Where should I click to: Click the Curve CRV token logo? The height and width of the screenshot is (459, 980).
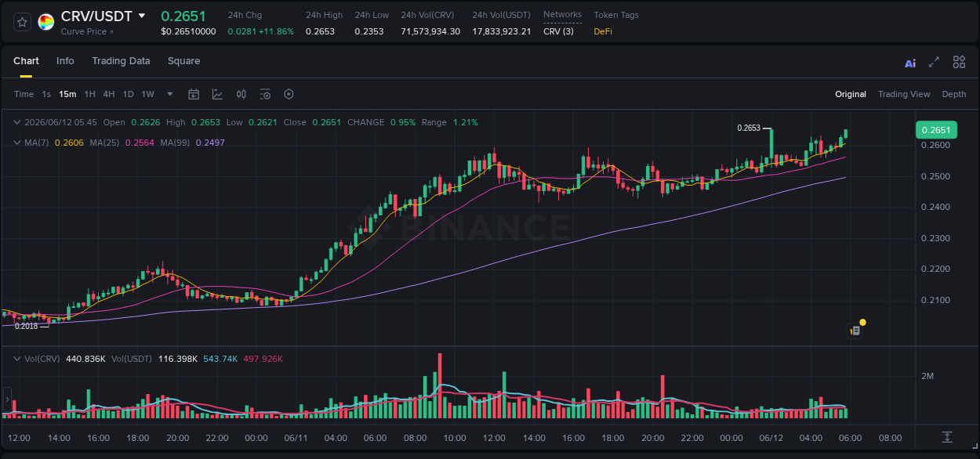point(46,22)
